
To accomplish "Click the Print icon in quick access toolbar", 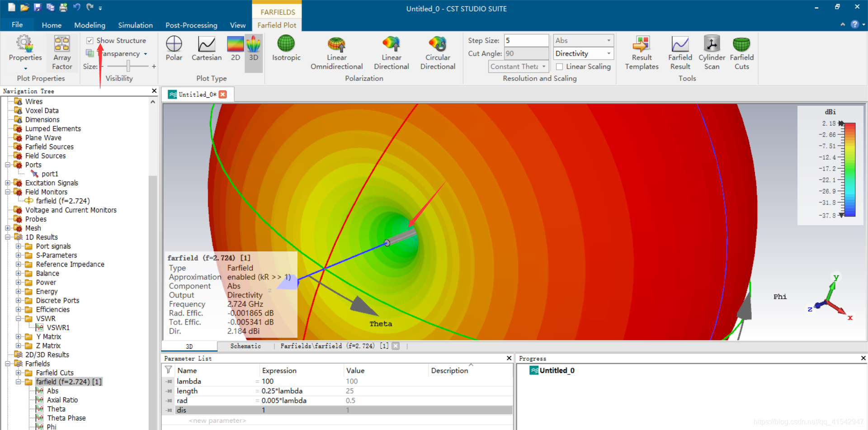I will 63,7.
